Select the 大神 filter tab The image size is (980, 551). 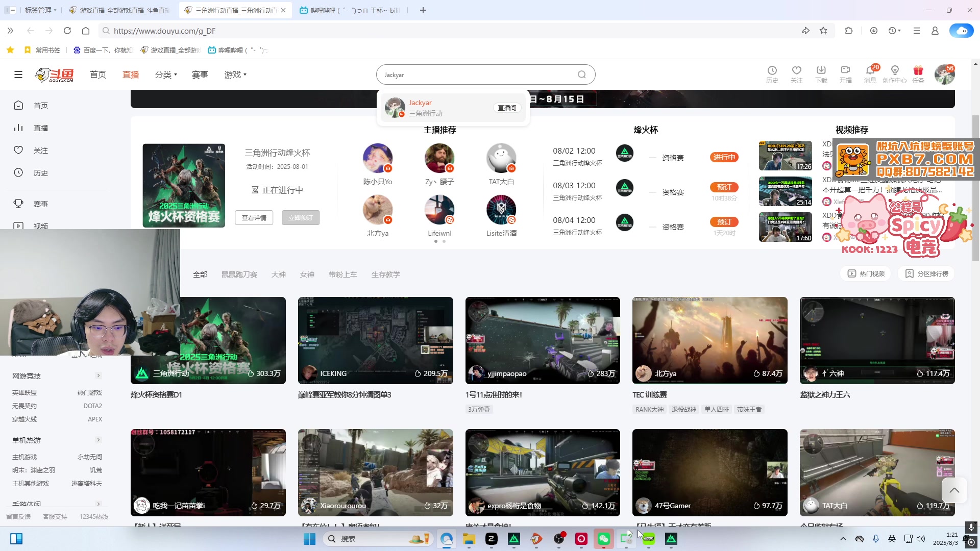(279, 274)
